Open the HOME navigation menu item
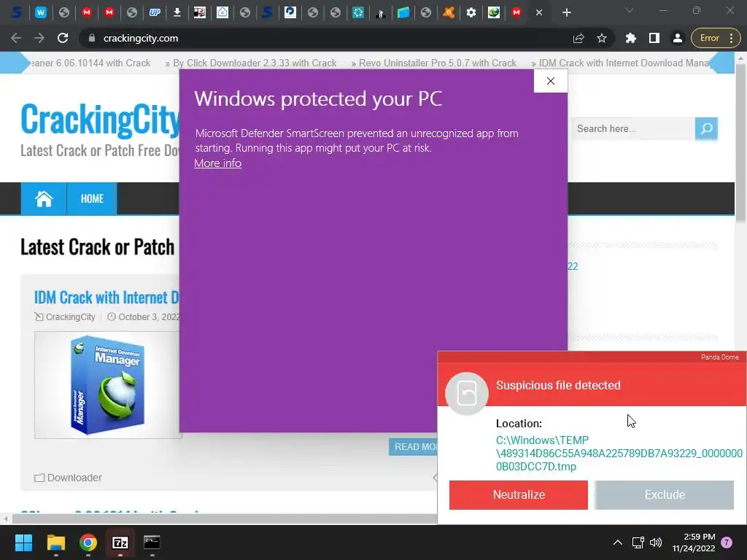This screenshot has width=747, height=560. click(92, 198)
